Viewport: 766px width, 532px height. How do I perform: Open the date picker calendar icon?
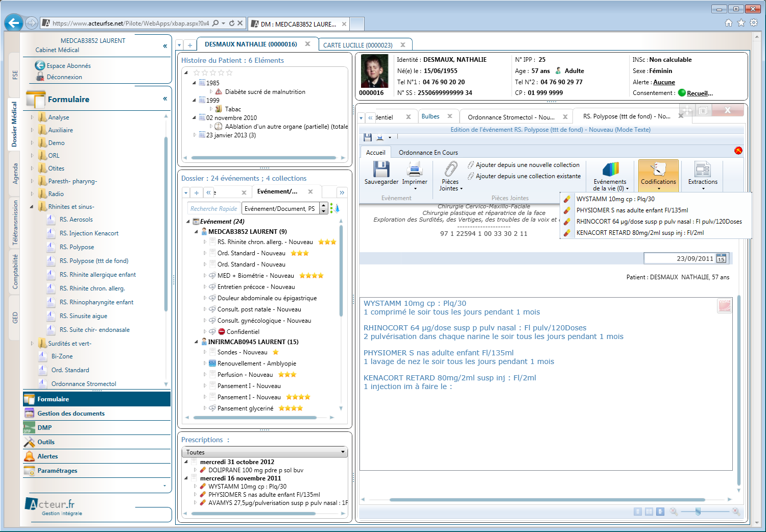pos(721,258)
